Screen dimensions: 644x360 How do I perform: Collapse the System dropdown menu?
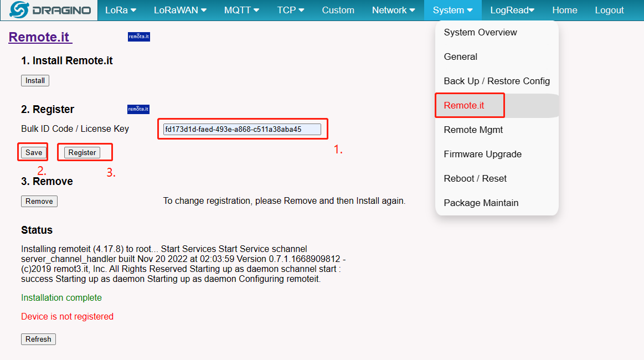(x=452, y=11)
